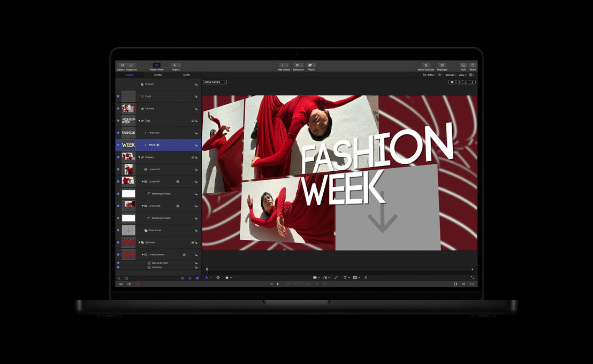
Task: Toggle the Project Pane
Action: (x=157, y=65)
